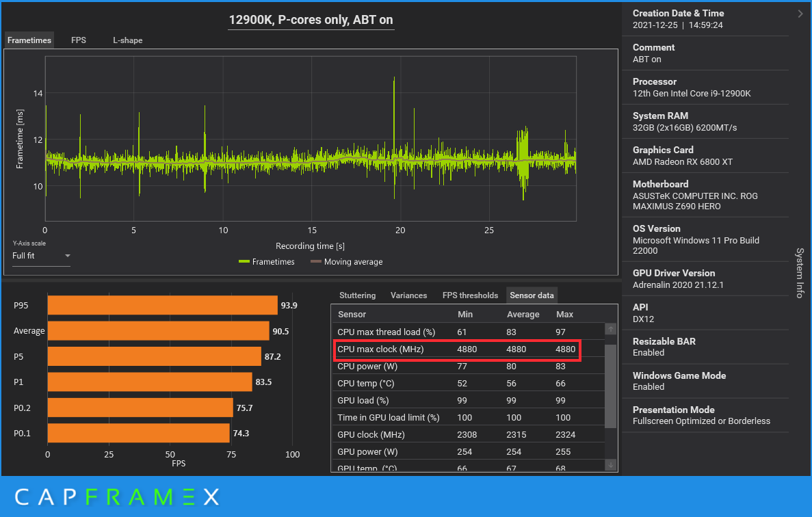Image resolution: width=812 pixels, height=517 pixels.
Task: Open the Y-Axis scale Full fit dropdown
Action: pyautogui.click(x=41, y=256)
